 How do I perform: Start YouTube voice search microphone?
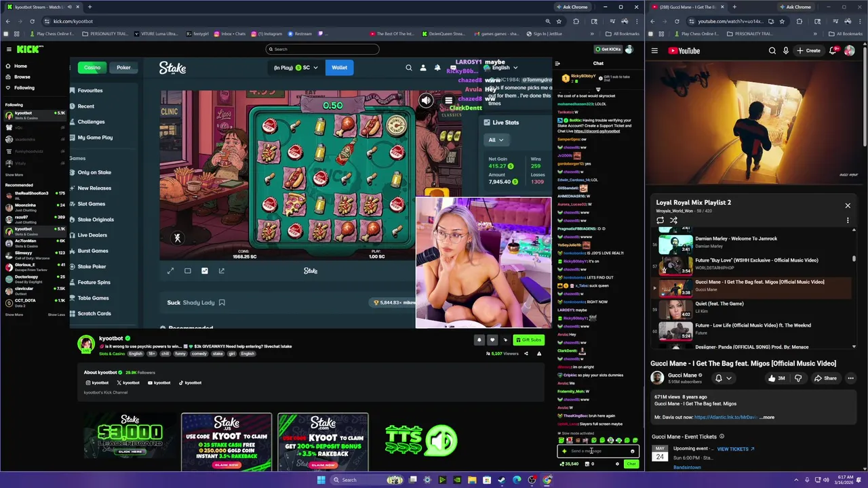[785, 51]
